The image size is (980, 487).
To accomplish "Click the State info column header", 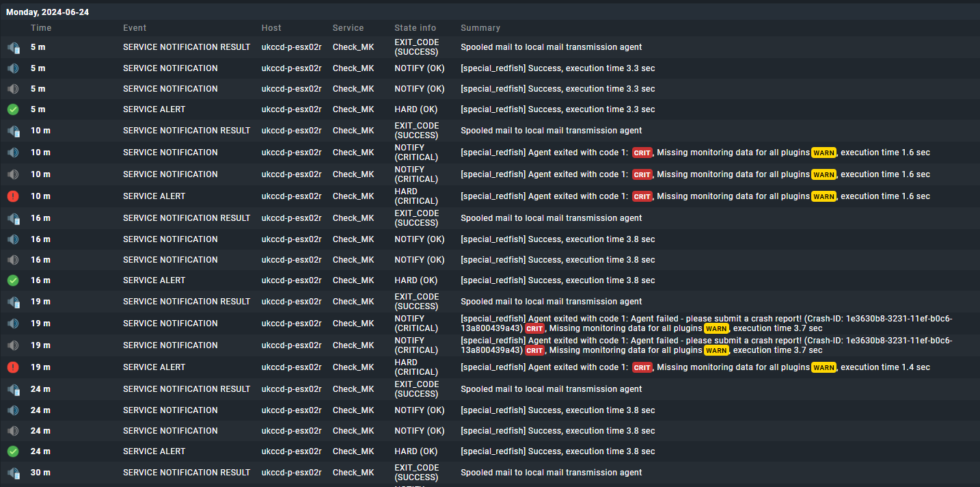I will pos(415,28).
